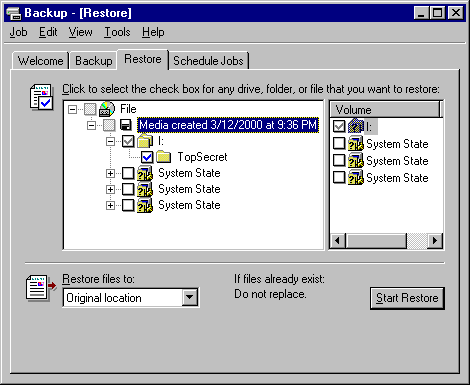Switch to the Schedule Jobs tab

208,61
